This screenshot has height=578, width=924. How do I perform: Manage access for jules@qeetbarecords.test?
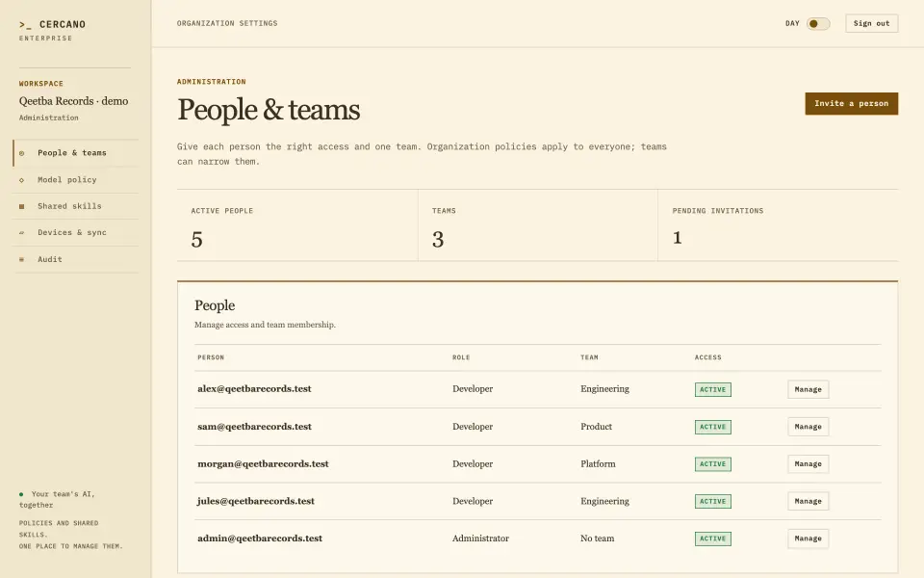(808, 501)
